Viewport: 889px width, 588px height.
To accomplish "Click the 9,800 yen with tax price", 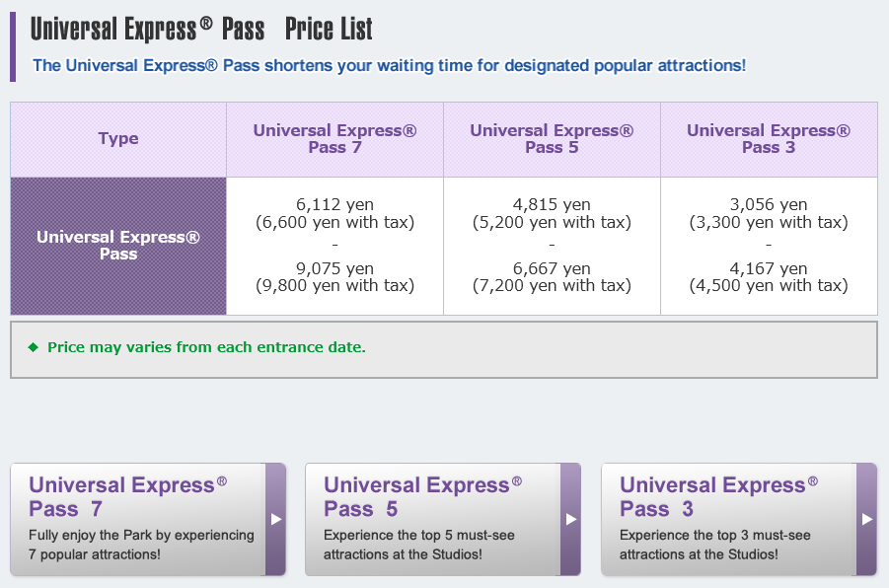I will pyautogui.click(x=335, y=285).
